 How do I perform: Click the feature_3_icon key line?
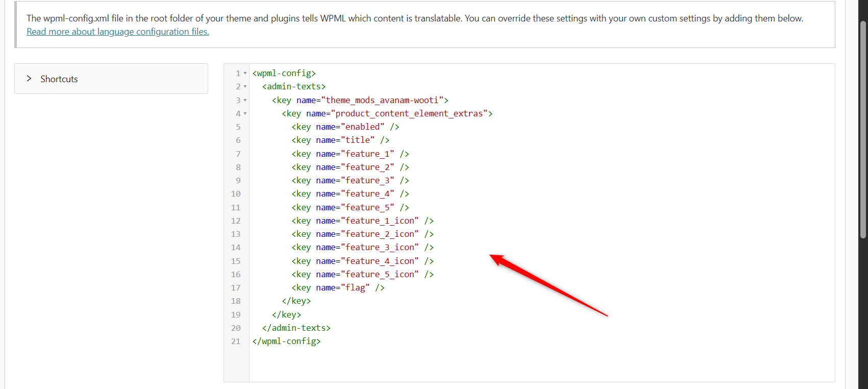[x=362, y=247]
